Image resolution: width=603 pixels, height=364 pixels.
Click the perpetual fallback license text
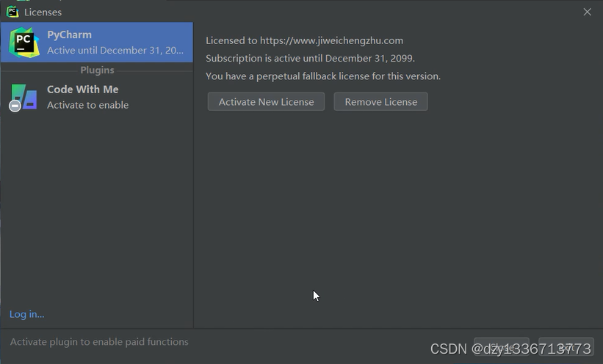(323, 76)
